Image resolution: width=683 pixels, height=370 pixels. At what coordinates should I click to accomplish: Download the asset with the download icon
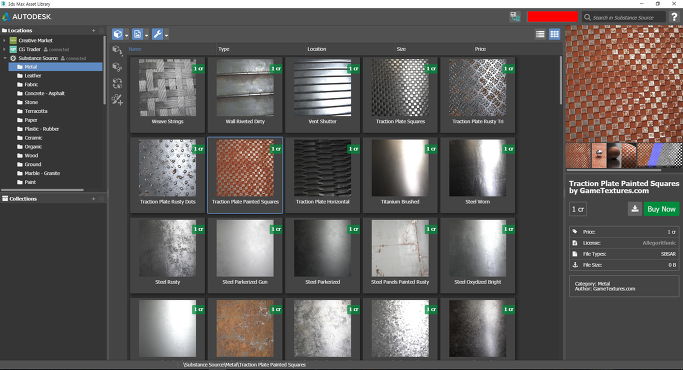(x=635, y=209)
